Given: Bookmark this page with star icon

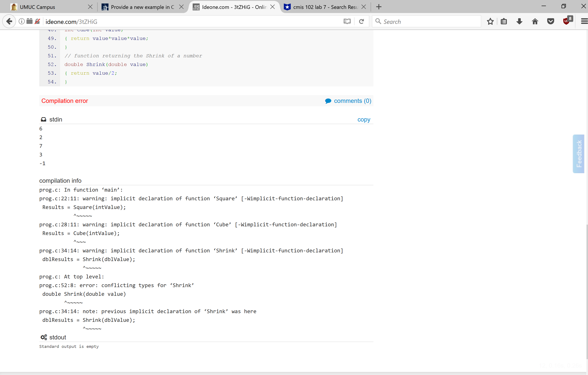Looking at the screenshot, I should [x=490, y=21].
